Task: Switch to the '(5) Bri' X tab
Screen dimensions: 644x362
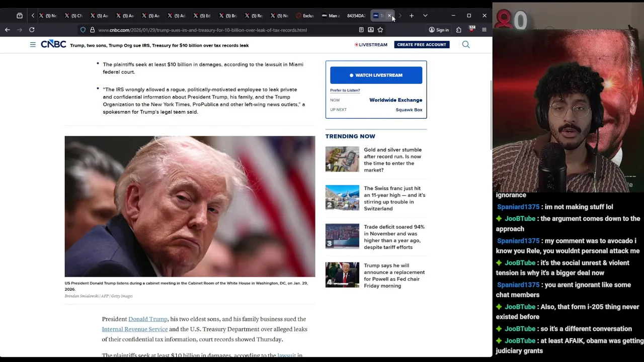Action: (x=228, y=16)
